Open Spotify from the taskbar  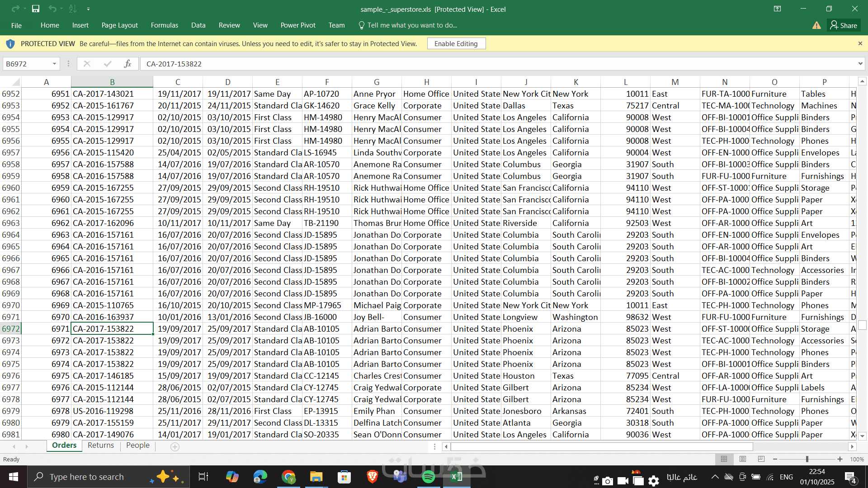pos(428,477)
